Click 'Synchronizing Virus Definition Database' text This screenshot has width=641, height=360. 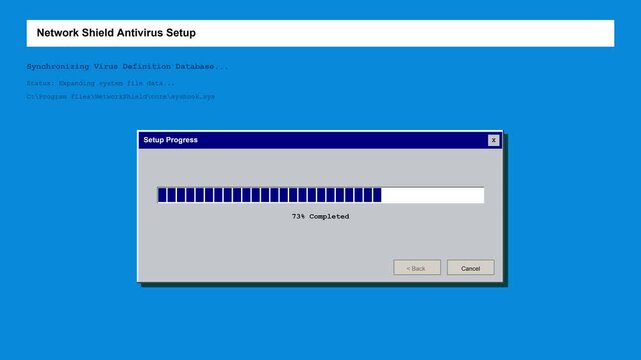click(x=127, y=66)
